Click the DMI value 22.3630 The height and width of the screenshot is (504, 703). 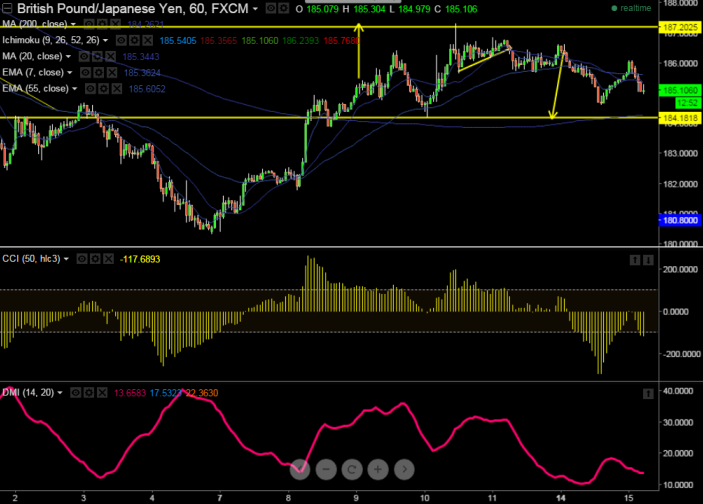coord(202,393)
